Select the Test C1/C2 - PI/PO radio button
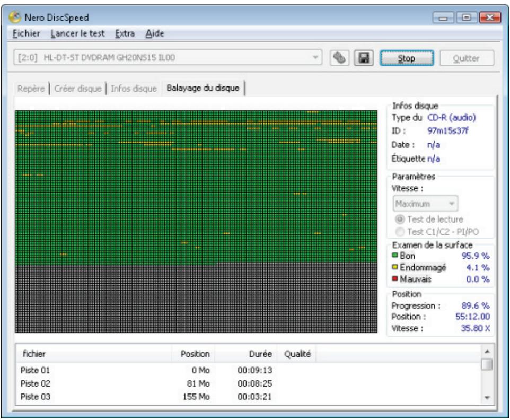The height and width of the screenshot is (420, 510). click(x=400, y=232)
